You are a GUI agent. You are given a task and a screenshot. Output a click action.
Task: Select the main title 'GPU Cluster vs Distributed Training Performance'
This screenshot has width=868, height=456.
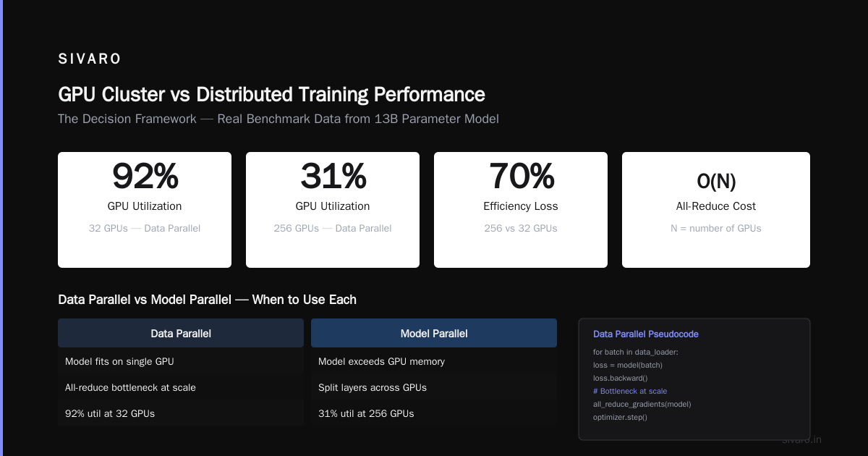(x=271, y=95)
